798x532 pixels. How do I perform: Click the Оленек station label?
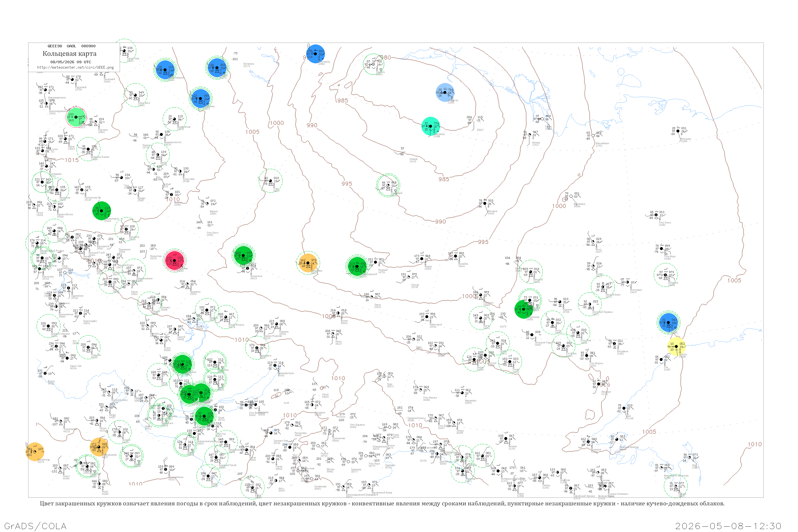pos(414,159)
